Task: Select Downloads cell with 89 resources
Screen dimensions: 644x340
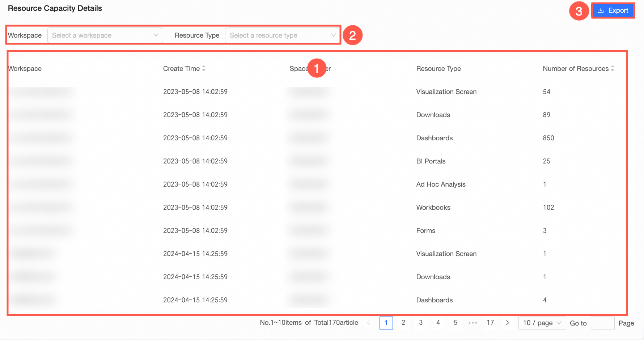Action: (x=433, y=115)
